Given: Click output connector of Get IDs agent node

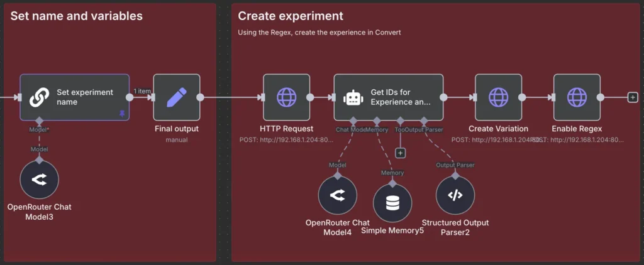Looking at the screenshot, I should click(443, 97).
